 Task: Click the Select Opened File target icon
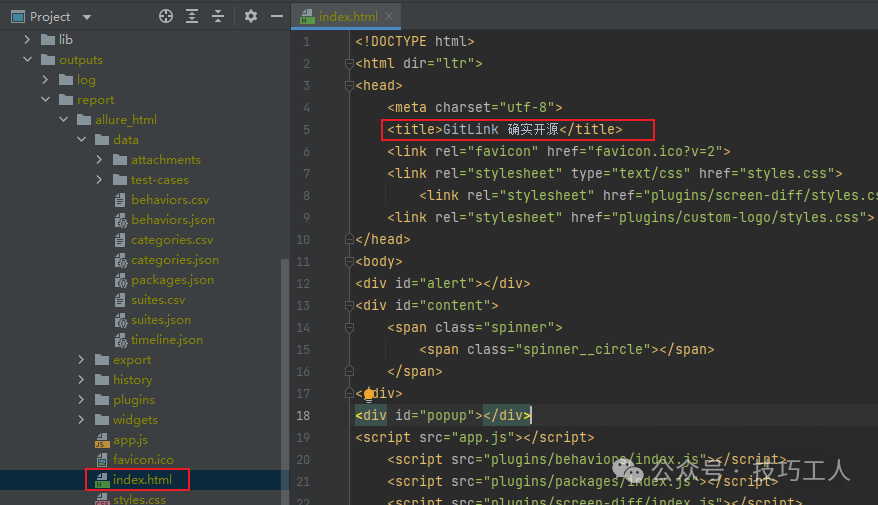coord(166,16)
